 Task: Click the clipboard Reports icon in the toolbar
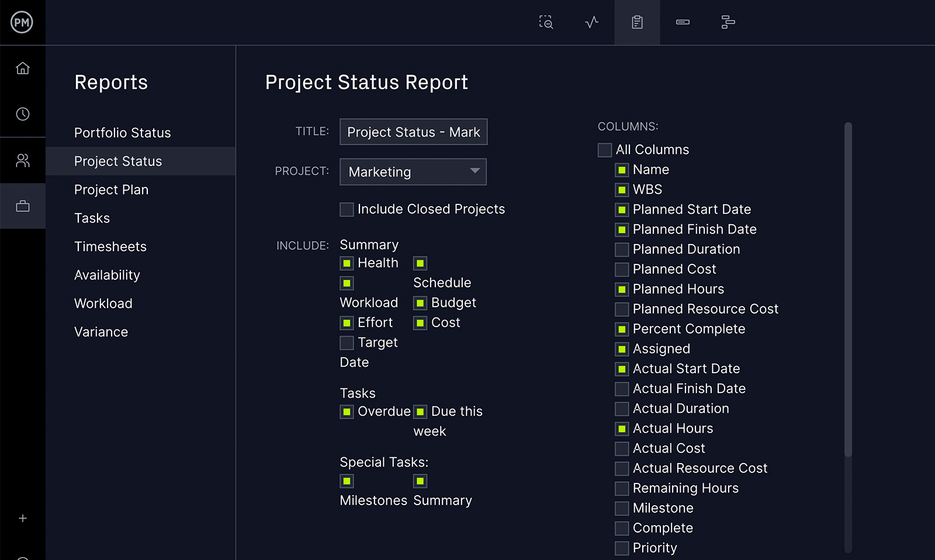[x=636, y=22]
